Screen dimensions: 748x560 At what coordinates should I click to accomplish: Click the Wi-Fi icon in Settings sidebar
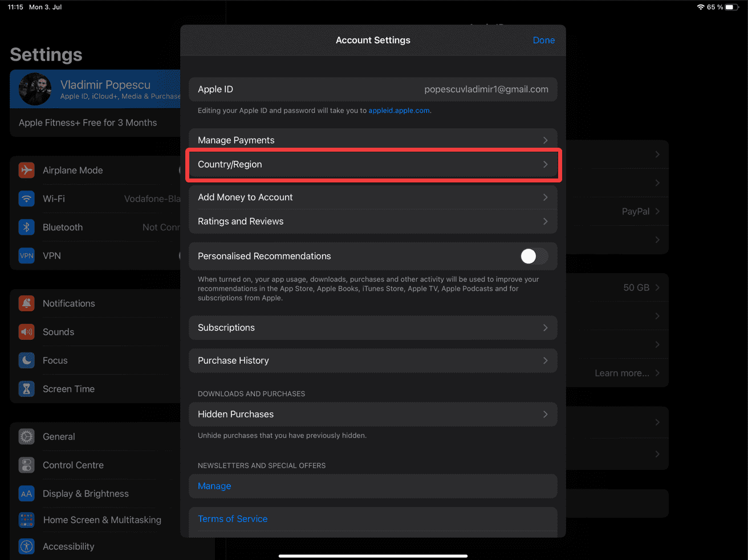click(26, 198)
